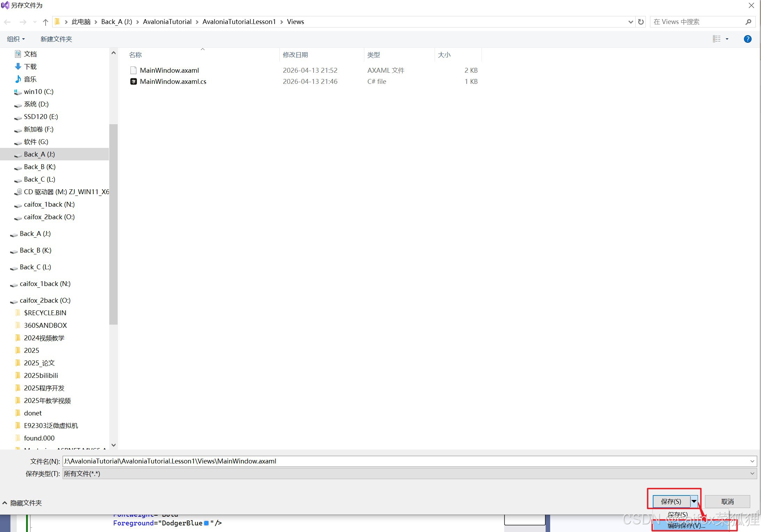Expand the address bar history dropdown
The width and height of the screenshot is (761, 532).
point(631,22)
